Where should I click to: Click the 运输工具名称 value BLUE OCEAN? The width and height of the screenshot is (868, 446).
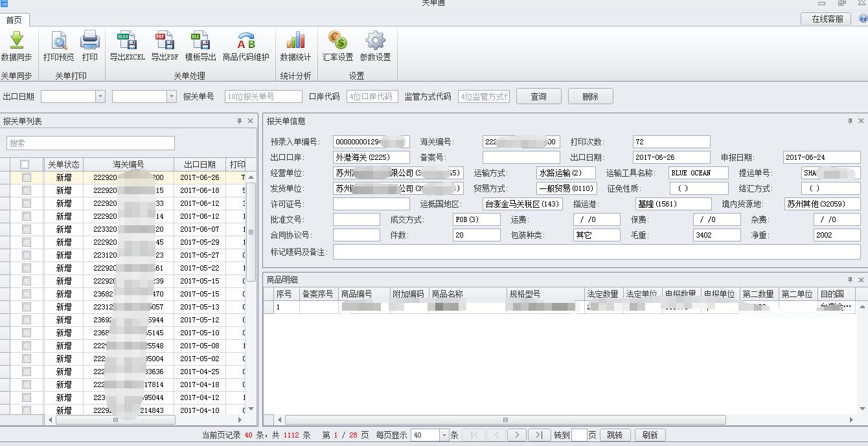[698, 173]
